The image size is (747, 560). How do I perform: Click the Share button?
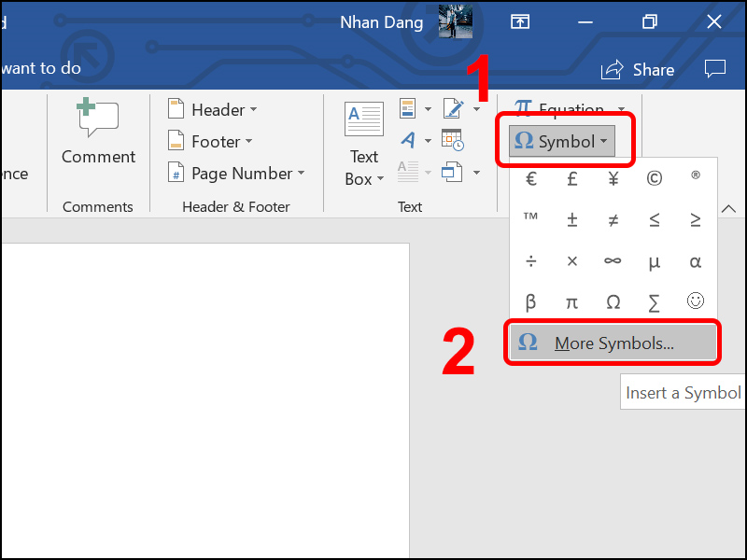tap(638, 69)
